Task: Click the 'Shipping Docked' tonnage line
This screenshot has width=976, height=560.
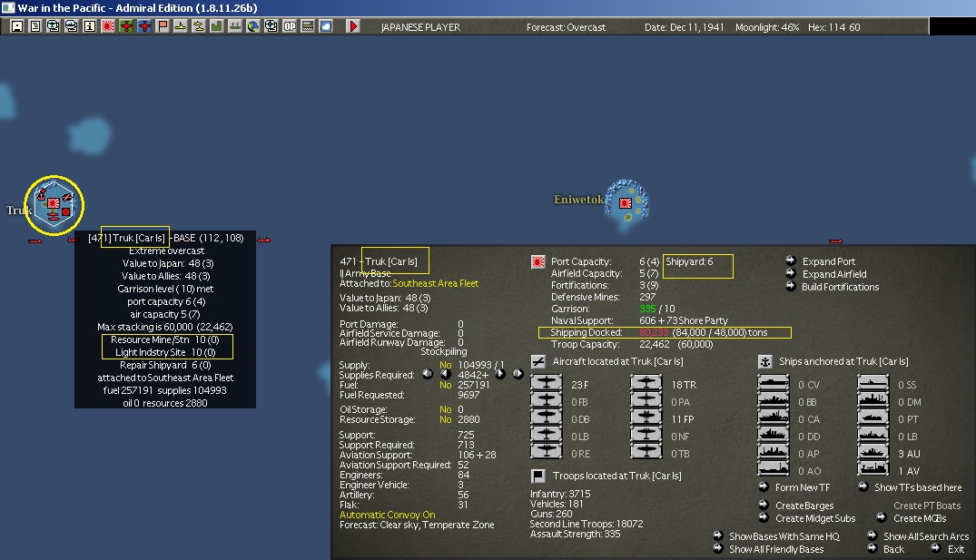Action: (665, 332)
